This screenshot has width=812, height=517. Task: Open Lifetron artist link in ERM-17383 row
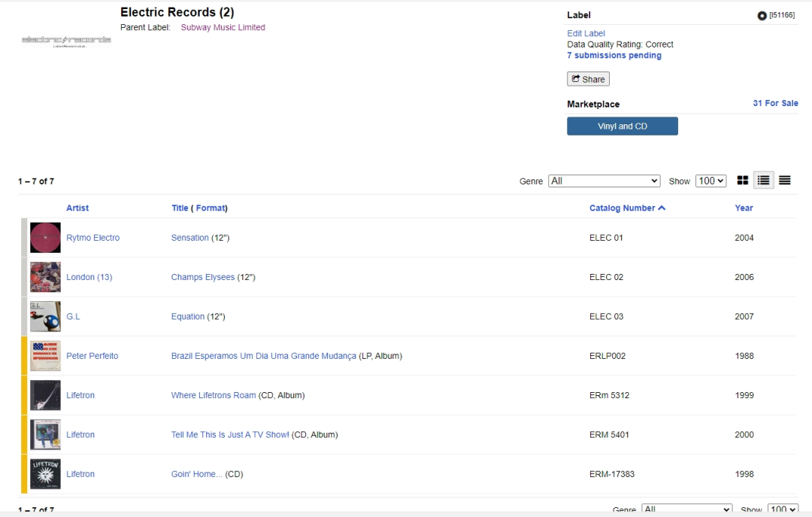point(80,474)
